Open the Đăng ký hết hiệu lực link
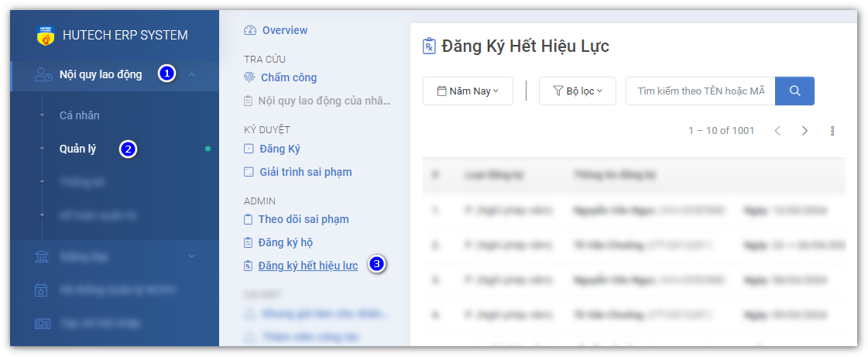 tap(307, 266)
